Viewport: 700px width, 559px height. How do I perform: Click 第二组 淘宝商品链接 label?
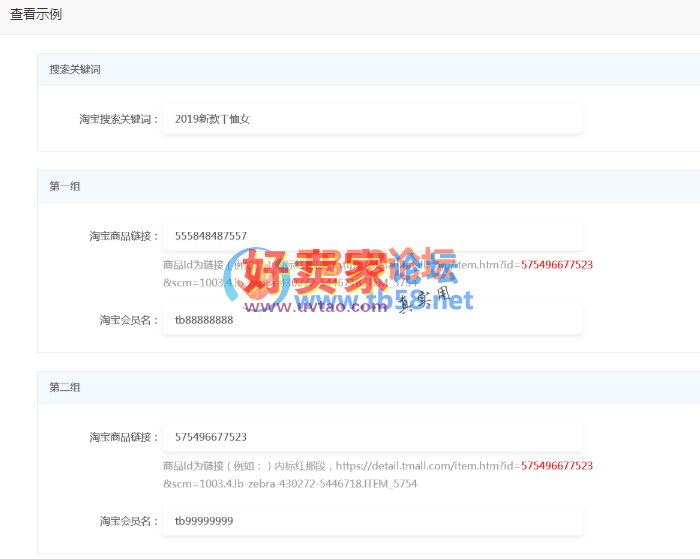124,437
